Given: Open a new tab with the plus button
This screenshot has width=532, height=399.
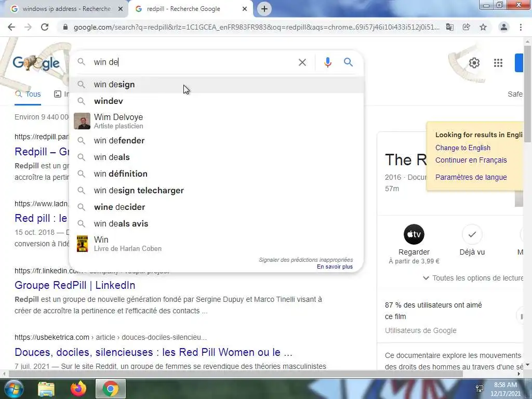Looking at the screenshot, I should [x=264, y=9].
